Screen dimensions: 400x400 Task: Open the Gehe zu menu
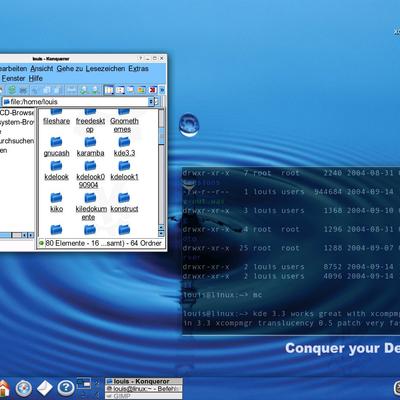(70, 69)
